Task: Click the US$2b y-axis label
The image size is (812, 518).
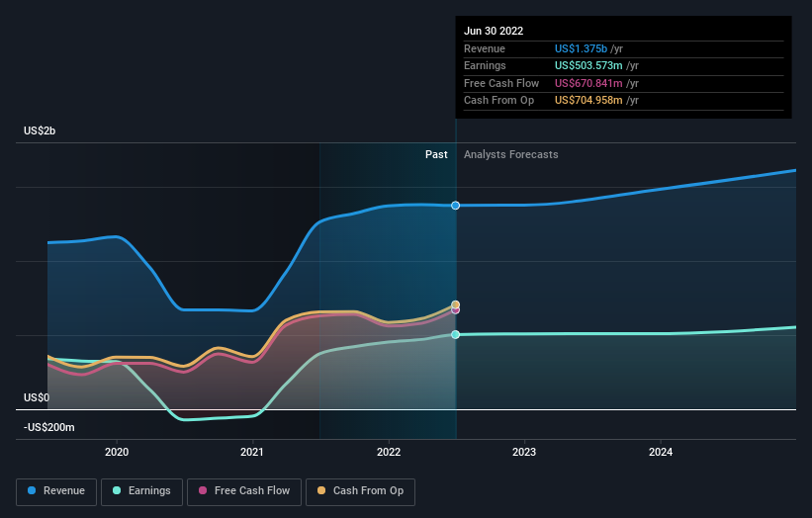Action: click(40, 130)
